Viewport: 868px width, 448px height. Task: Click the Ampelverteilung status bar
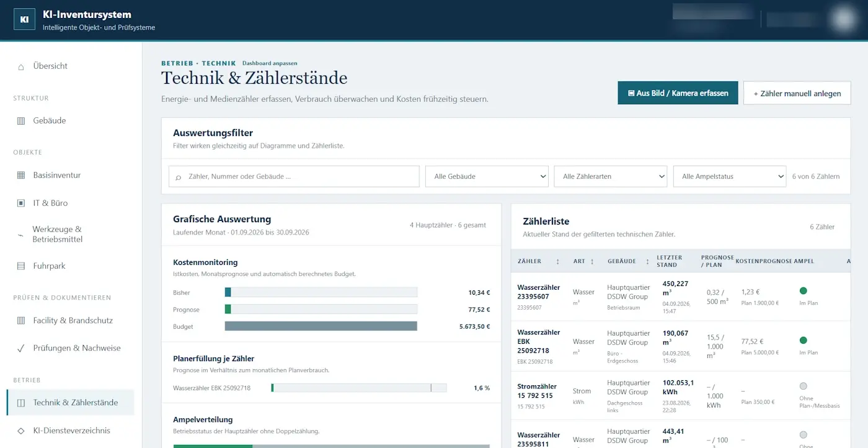pyautogui.click(x=332, y=446)
